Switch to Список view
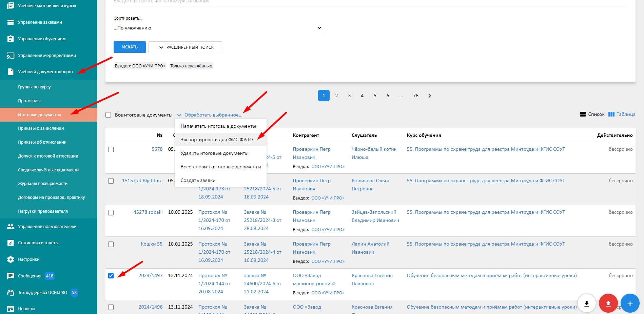Image resolution: width=644 pixels, height=314 pixels. [592, 114]
